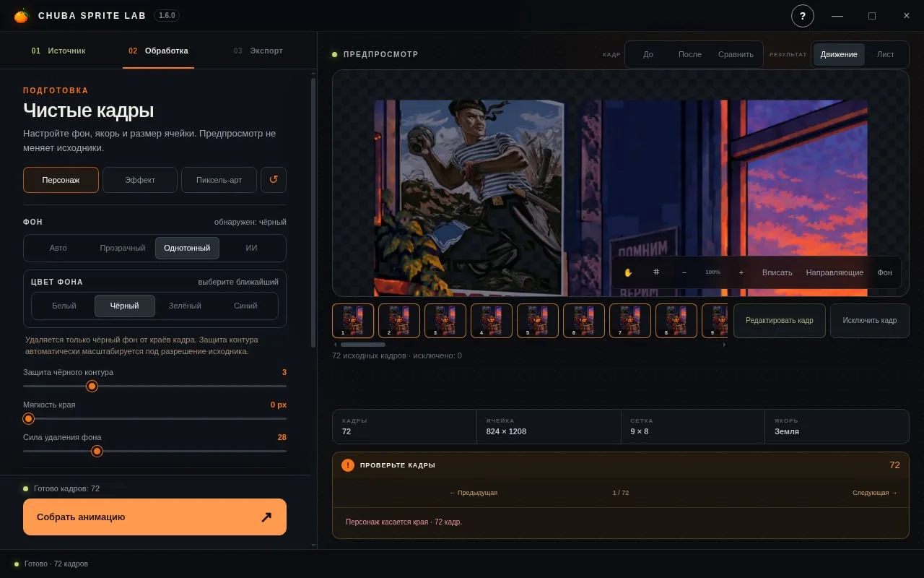Switch background mode to ИИ

pyautogui.click(x=251, y=248)
